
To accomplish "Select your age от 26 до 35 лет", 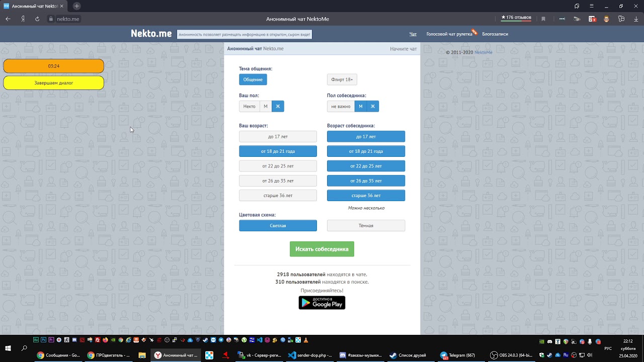I will point(278,180).
